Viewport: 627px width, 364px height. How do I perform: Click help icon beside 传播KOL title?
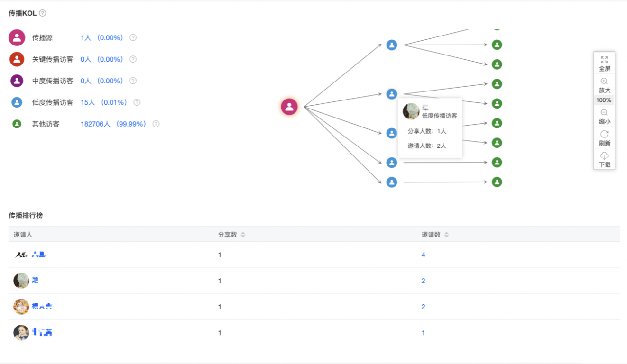(x=43, y=13)
